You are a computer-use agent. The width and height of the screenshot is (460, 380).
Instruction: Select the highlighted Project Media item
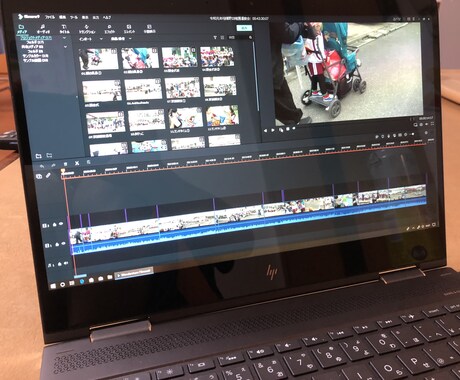pyautogui.click(x=36, y=38)
